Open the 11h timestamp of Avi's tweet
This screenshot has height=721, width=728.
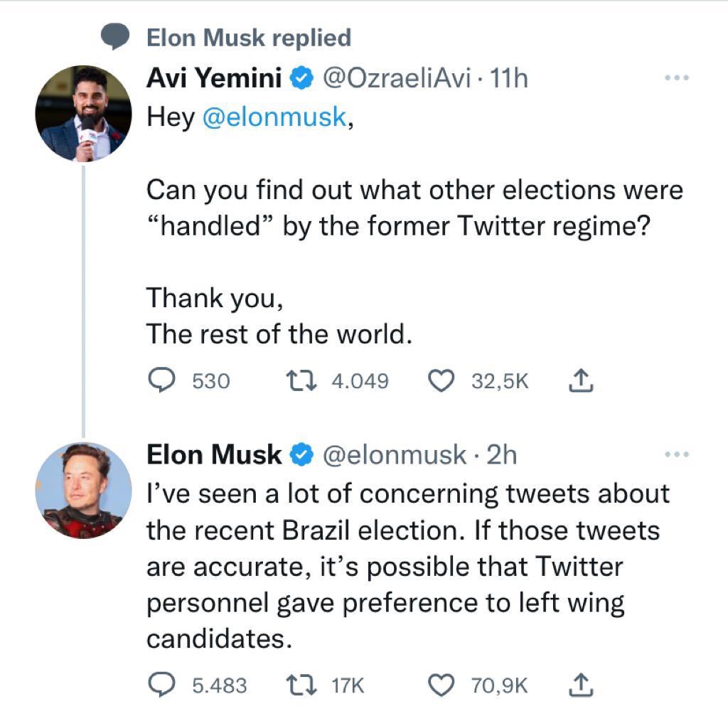(x=509, y=78)
